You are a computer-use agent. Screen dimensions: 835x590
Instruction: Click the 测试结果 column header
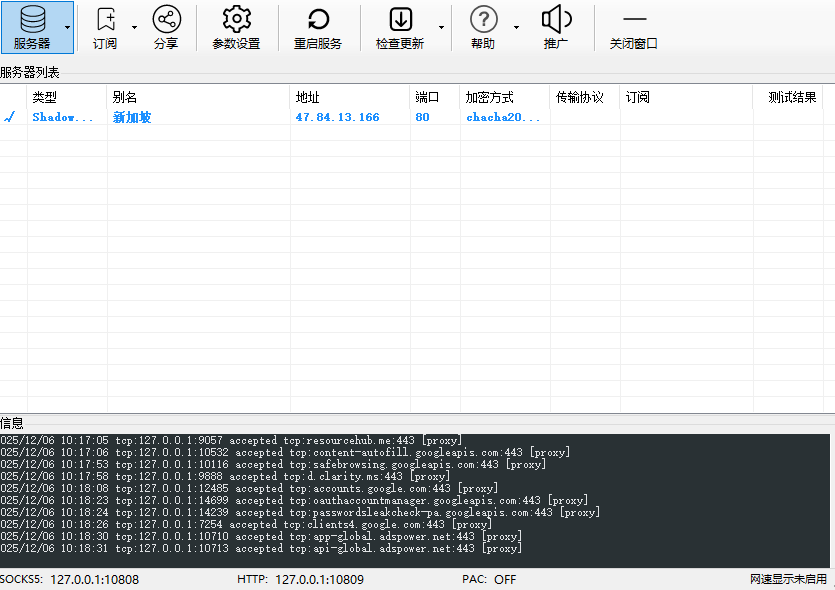pyautogui.click(x=792, y=97)
